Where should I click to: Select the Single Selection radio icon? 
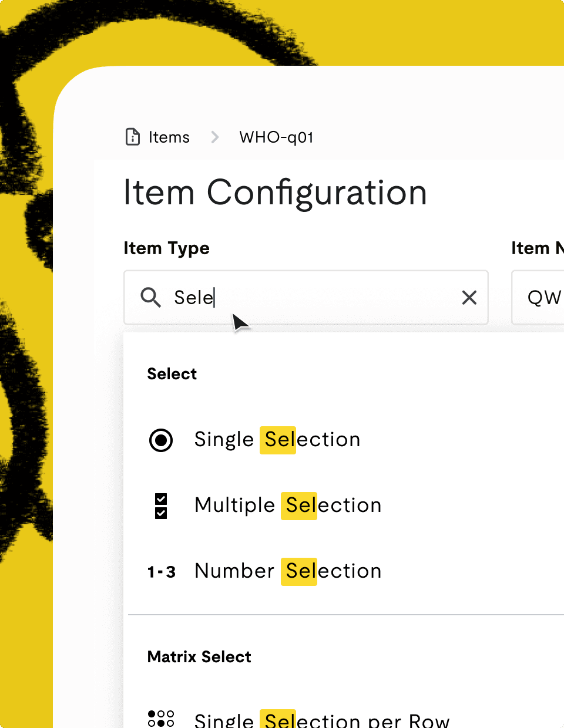161,440
